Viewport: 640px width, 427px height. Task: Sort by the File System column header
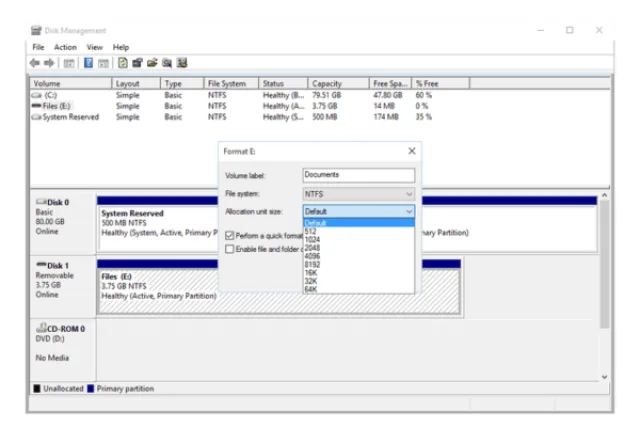[x=231, y=83]
